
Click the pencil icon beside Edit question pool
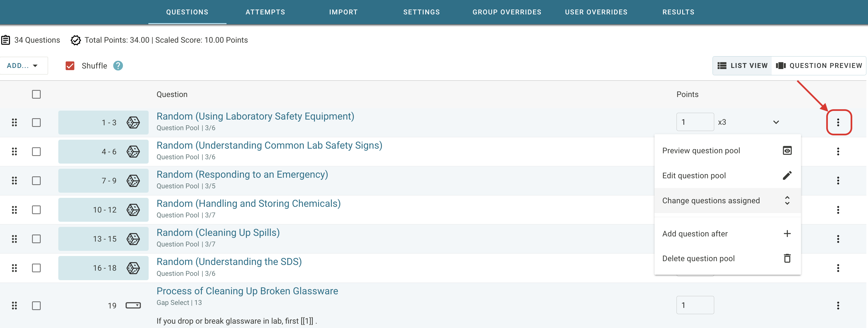pos(787,176)
